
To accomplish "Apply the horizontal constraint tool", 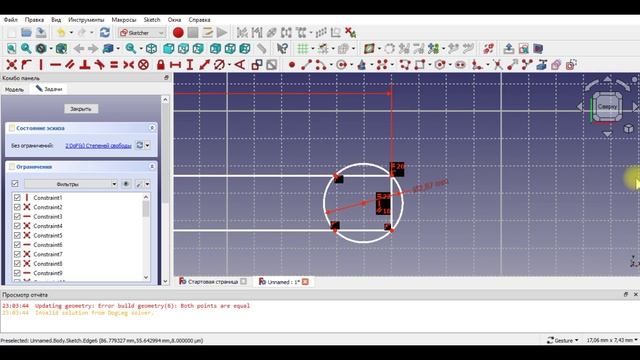I will click(56, 64).
